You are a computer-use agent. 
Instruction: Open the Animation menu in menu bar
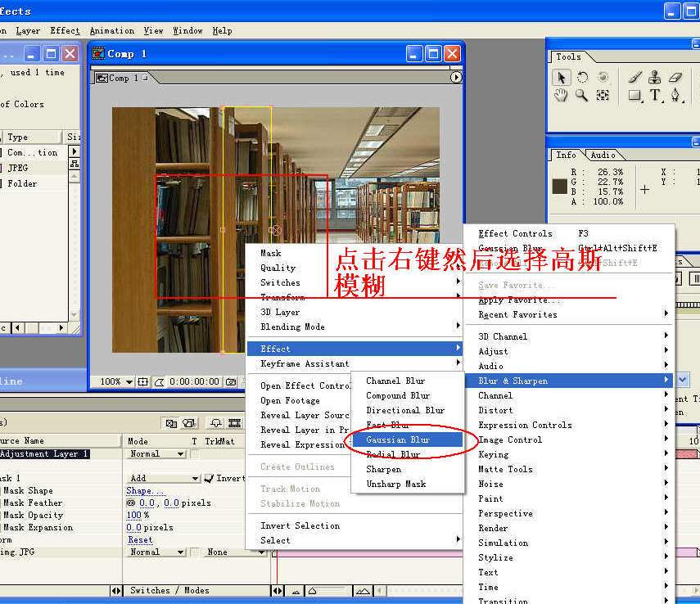[111, 31]
